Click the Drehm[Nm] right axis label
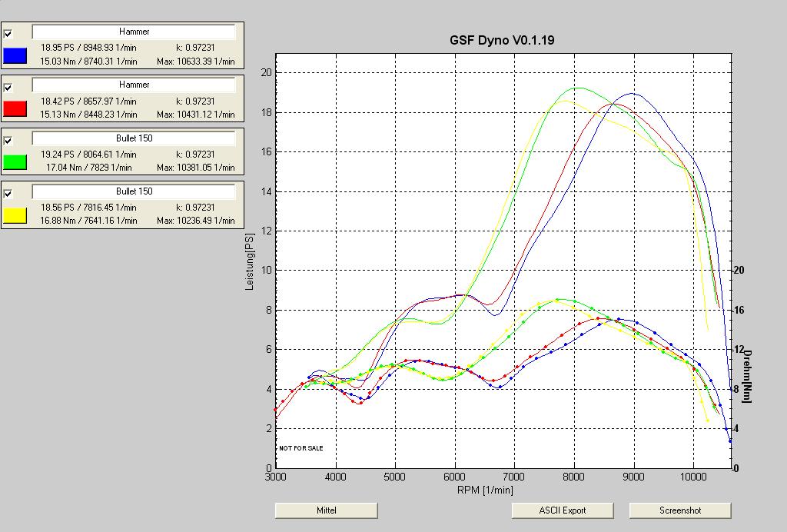787x532 pixels. pyautogui.click(x=745, y=371)
